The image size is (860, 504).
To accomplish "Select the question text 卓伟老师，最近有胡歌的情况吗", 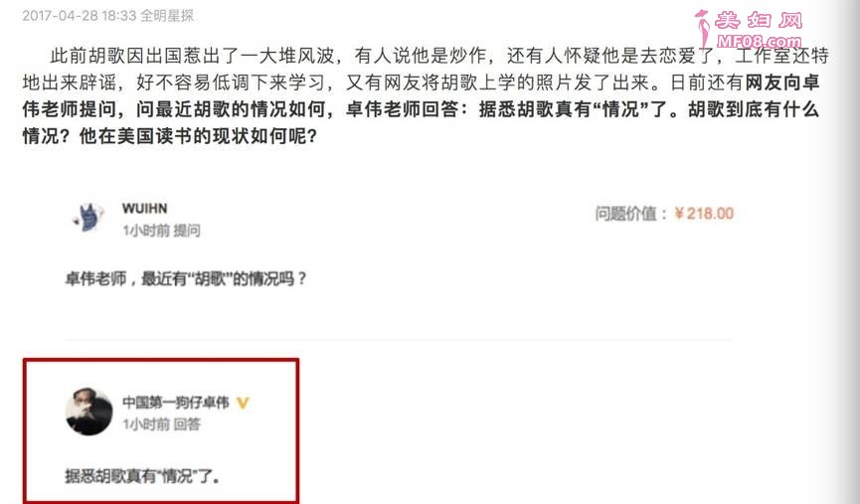I will [x=186, y=278].
